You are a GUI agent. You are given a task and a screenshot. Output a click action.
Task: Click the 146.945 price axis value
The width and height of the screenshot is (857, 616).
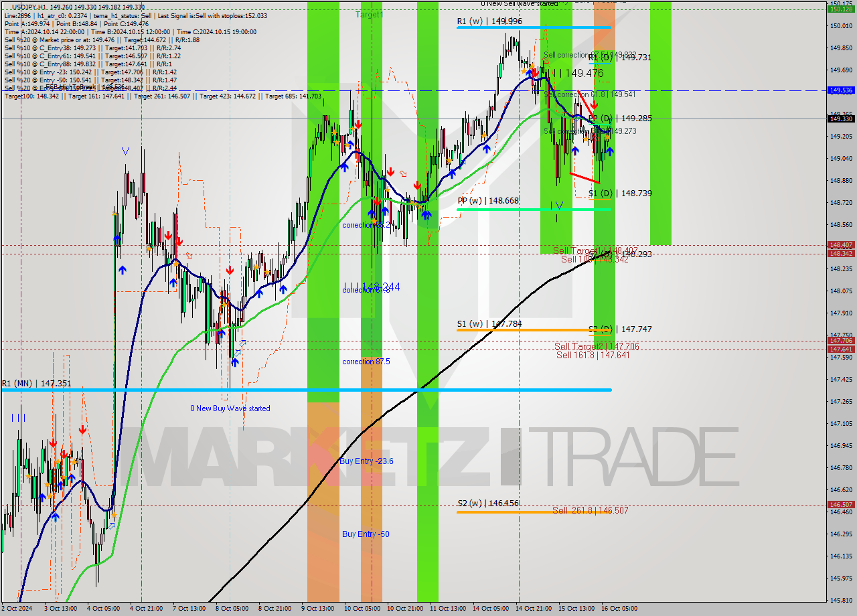tap(840, 446)
